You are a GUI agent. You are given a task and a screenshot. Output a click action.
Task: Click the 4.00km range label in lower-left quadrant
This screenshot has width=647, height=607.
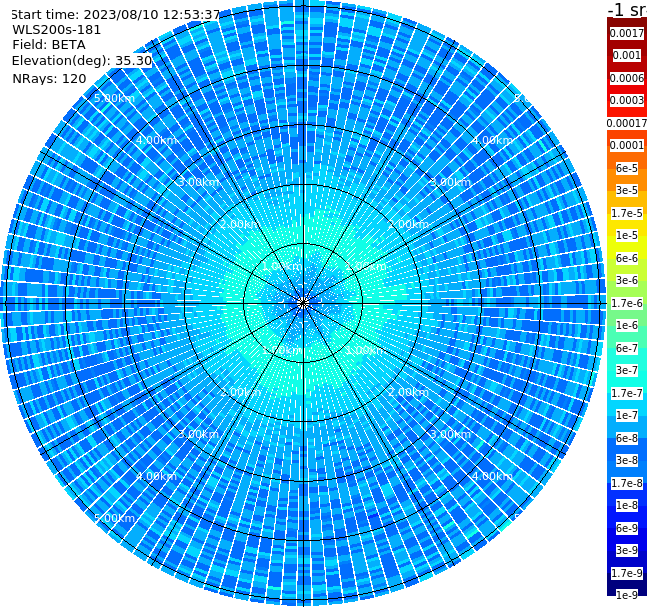156,476
